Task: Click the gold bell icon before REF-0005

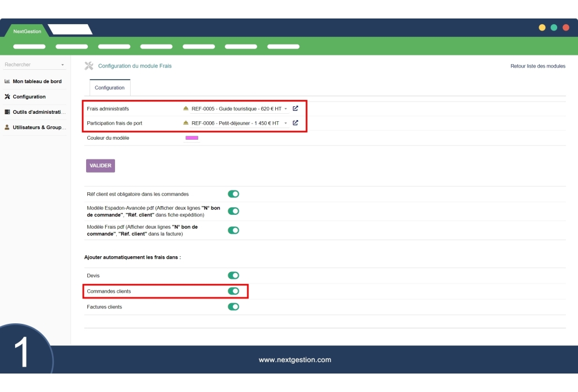Action: pos(186,109)
